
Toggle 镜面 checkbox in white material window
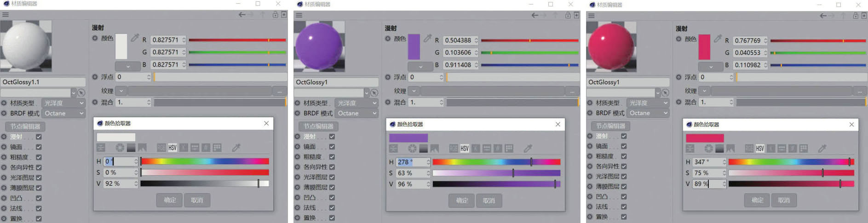(39, 147)
